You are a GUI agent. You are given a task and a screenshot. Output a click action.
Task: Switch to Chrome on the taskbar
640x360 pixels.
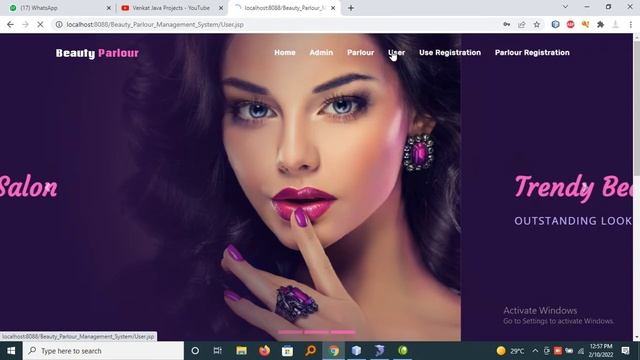pyautogui.click(x=334, y=351)
